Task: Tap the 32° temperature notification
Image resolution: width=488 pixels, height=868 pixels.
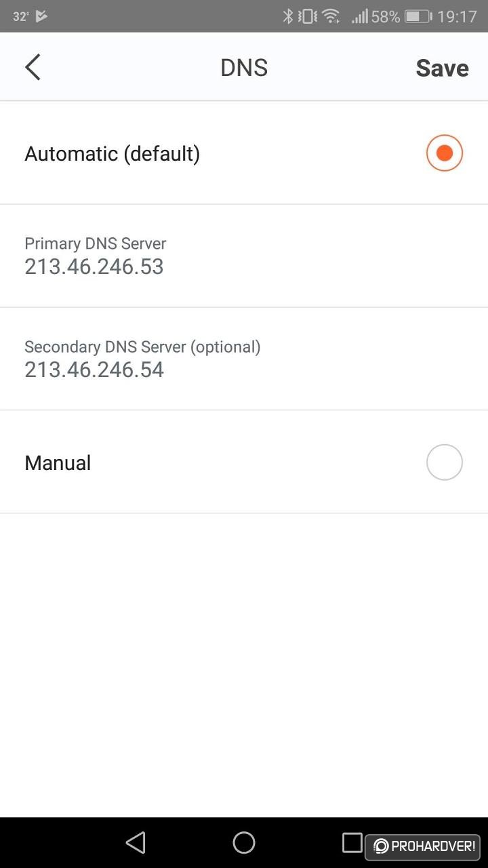Action: (21, 16)
